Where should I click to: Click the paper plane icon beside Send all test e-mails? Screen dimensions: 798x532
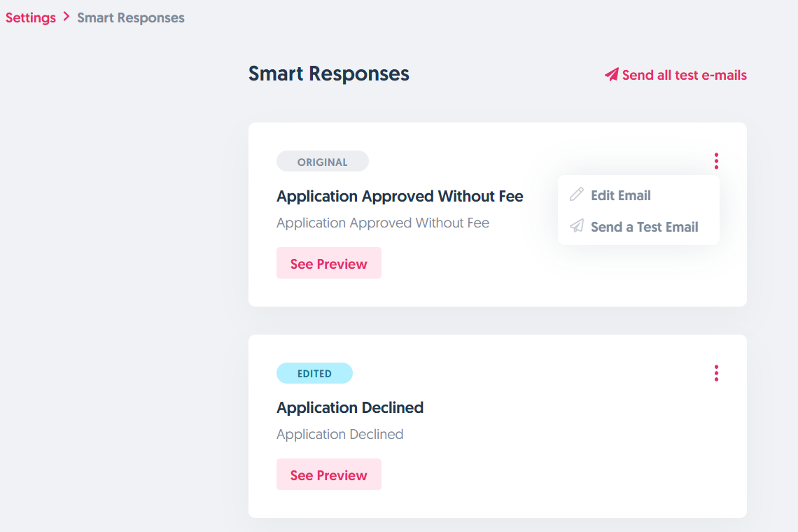[x=612, y=75]
